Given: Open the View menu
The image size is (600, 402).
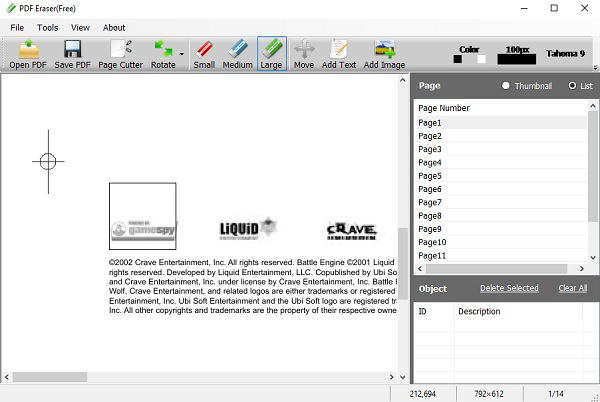Looking at the screenshot, I should 80,28.
